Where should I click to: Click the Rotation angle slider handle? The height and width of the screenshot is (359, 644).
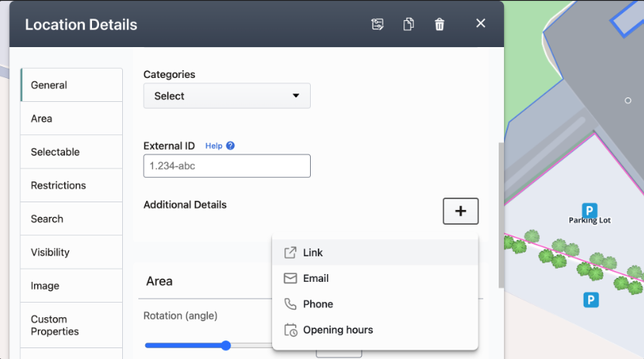click(226, 345)
